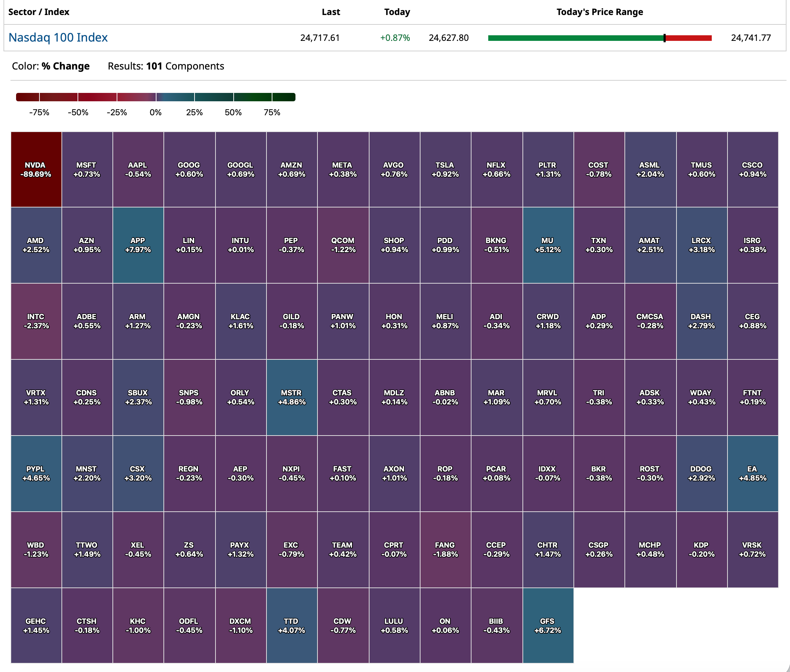The width and height of the screenshot is (790, 672).
Task: Open the FANG tile showing -1.88%
Action: click(445, 549)
